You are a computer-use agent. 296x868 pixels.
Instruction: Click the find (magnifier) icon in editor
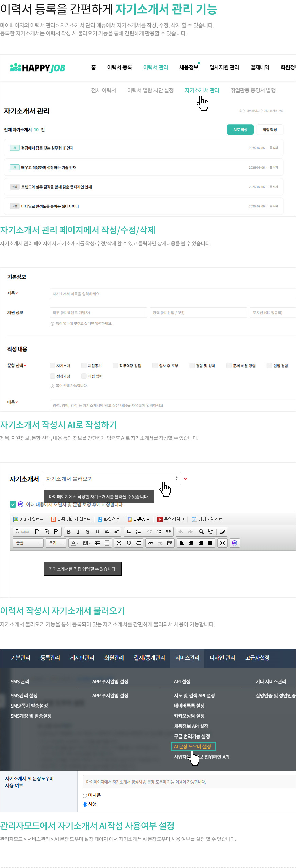pyautogui.click(x=201, y=532)
